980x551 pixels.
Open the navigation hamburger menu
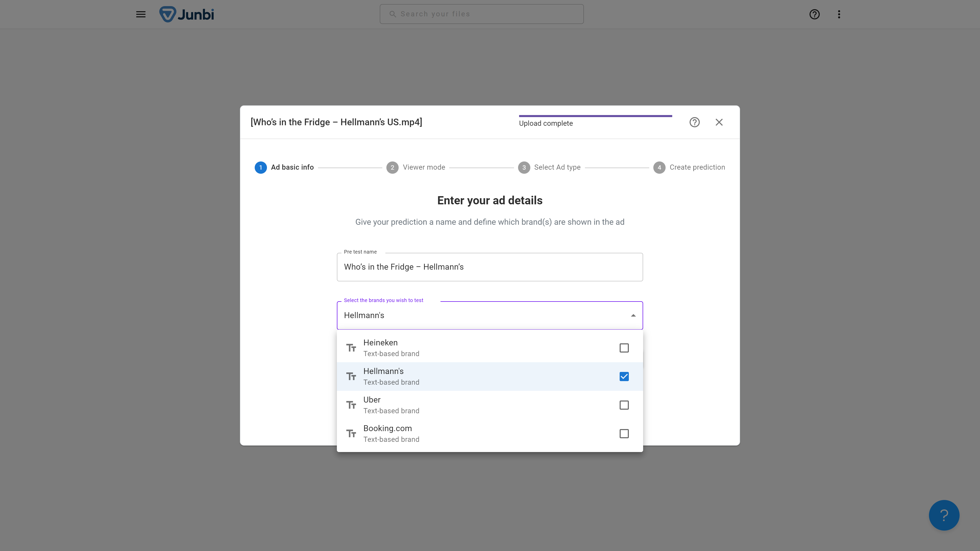click(x=140, y=14)
